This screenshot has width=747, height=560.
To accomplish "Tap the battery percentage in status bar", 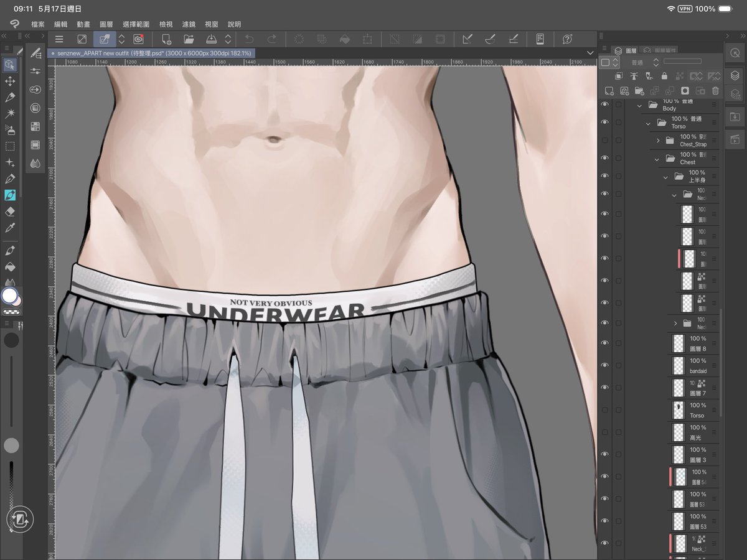I will tap(705, 9).
